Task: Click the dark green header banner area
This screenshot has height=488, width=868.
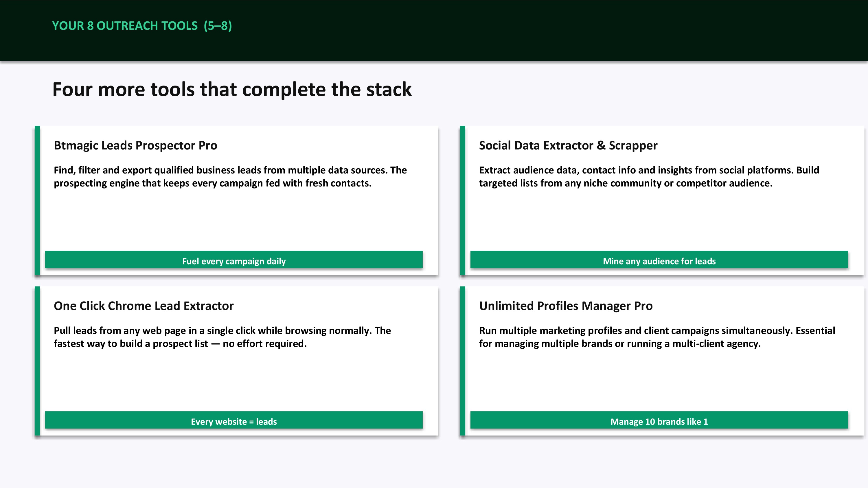Action: tap(539, 30)
